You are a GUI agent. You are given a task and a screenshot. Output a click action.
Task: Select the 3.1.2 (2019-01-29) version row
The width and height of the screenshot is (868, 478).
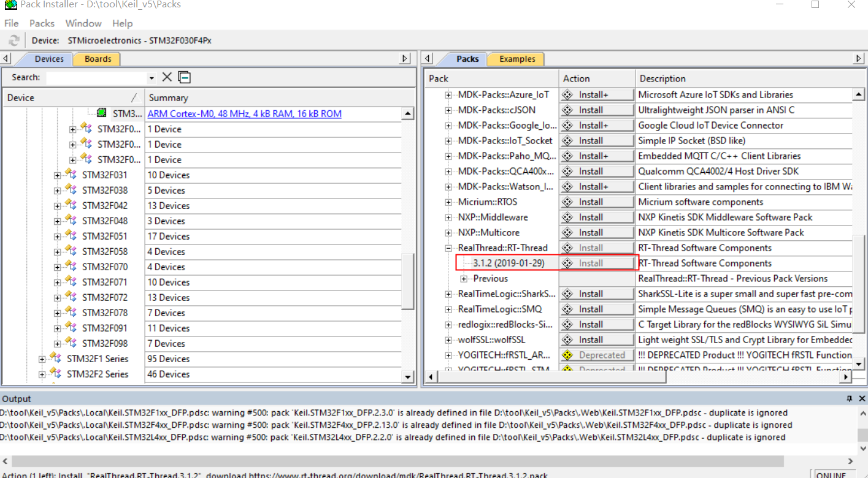coord(509,264)
